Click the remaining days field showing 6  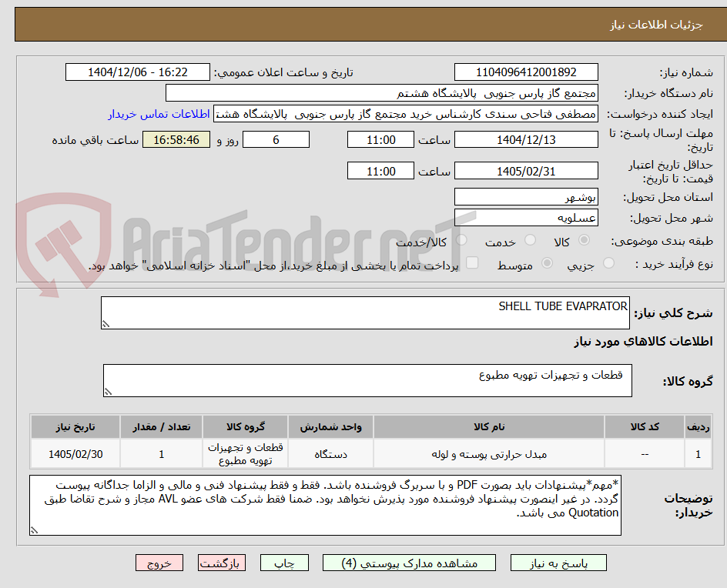point(276,139)
